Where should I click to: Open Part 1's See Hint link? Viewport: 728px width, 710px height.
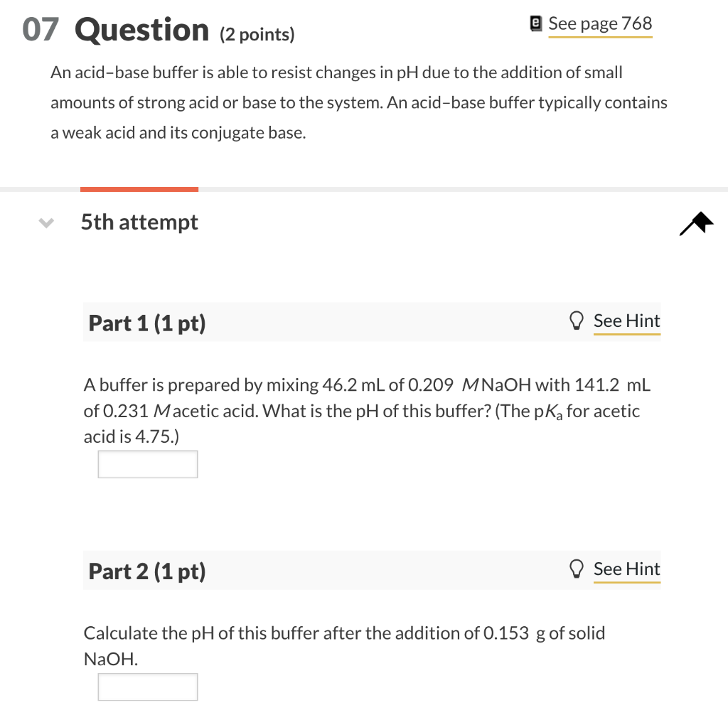pos(626,321)
